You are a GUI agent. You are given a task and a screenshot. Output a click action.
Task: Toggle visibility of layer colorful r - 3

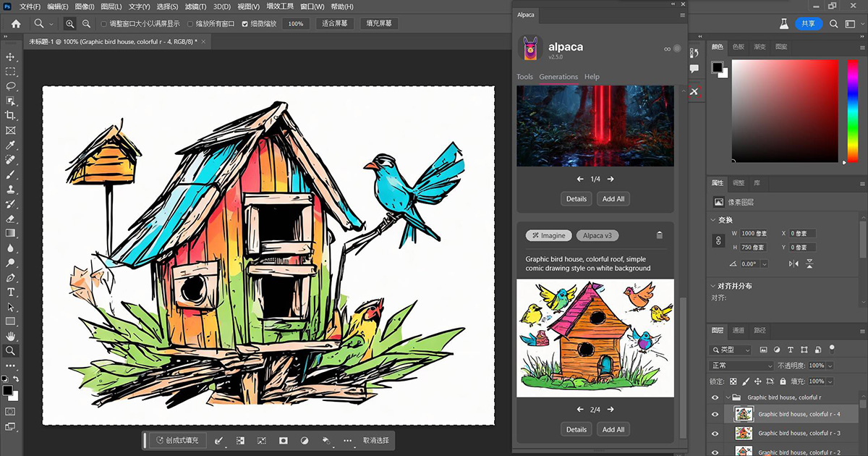pos(715,433)
